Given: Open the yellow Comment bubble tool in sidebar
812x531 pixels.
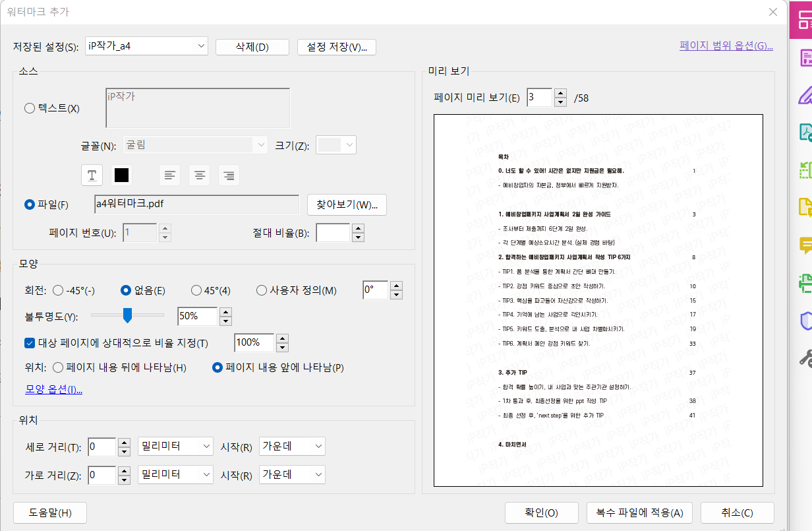Looking at the screenshot, I should point(804,245).
